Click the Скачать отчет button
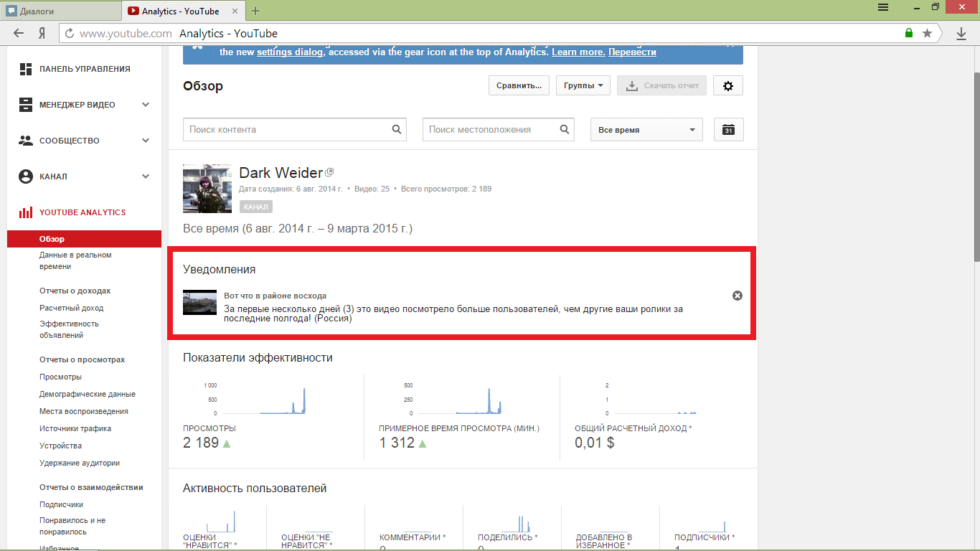This screenshot has height=551, width=980. click(x=662, y=85)
